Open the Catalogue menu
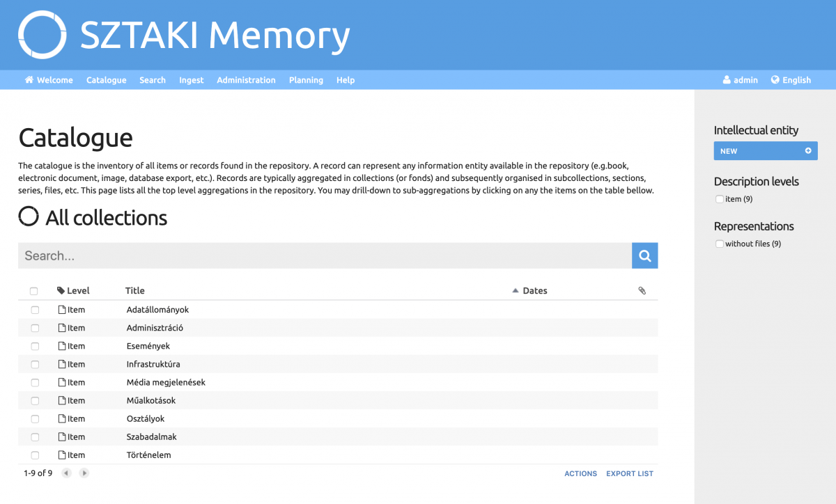 pos(107,80)
